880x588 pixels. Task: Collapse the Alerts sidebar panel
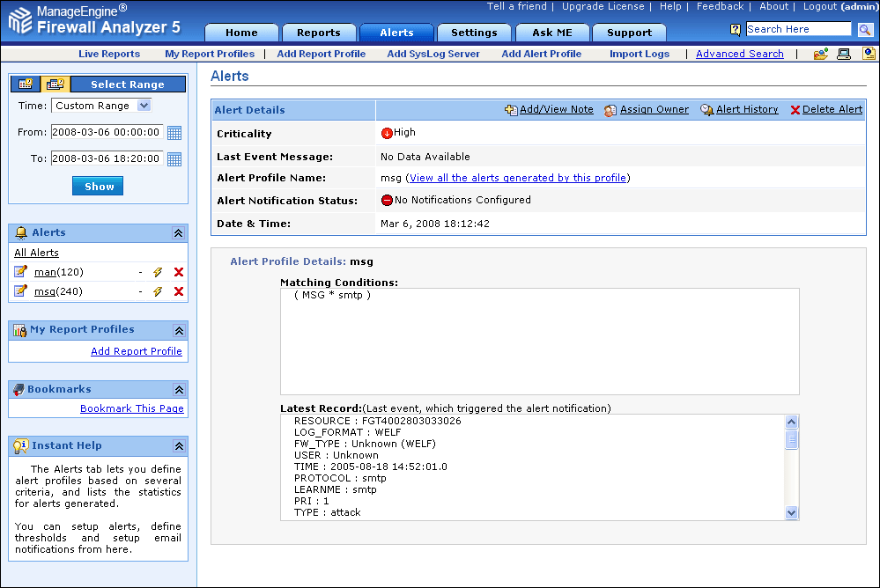tap(178, 233)
